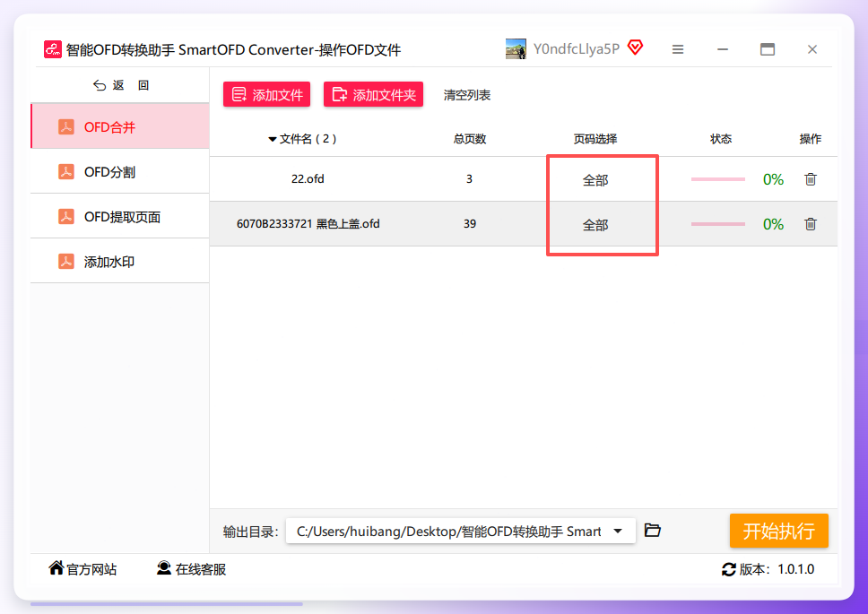Click the official website home icon

[56, 568]
